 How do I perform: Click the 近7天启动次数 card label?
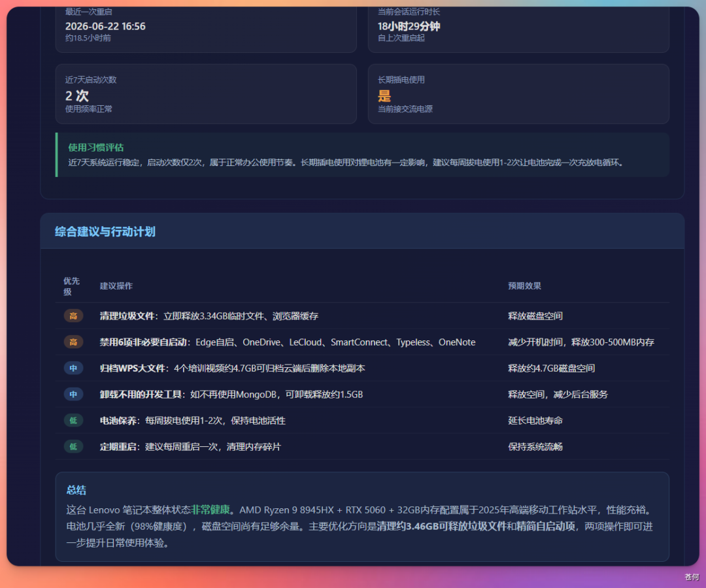[x=90, y=80]
